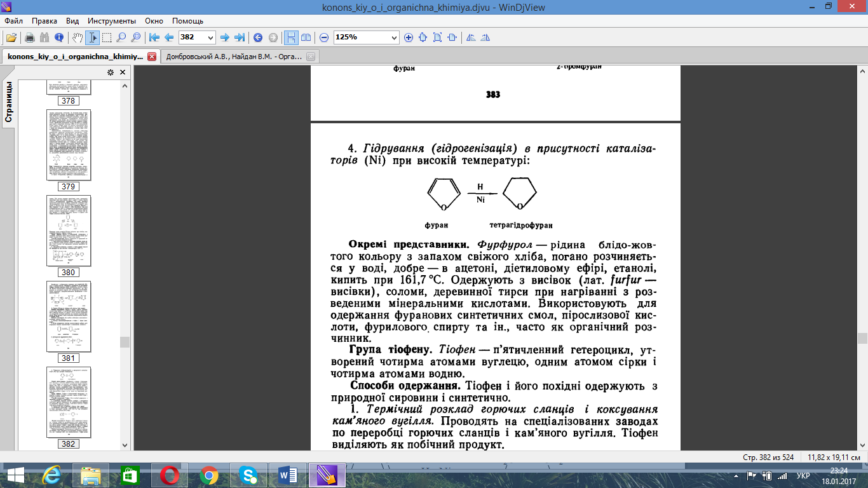The image size is (868, 488).
Task: Rotate page clockwise
Action: pos(485,37)
